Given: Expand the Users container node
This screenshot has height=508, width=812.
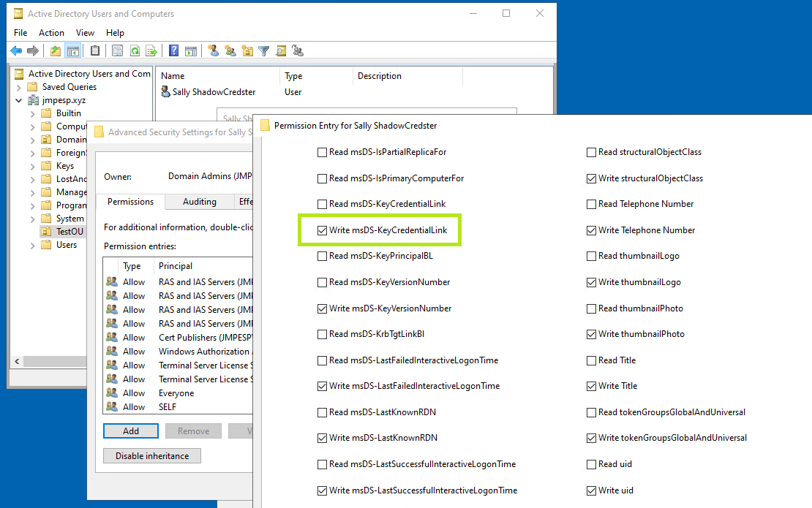Looking at the screenshot, I should 33,245.
